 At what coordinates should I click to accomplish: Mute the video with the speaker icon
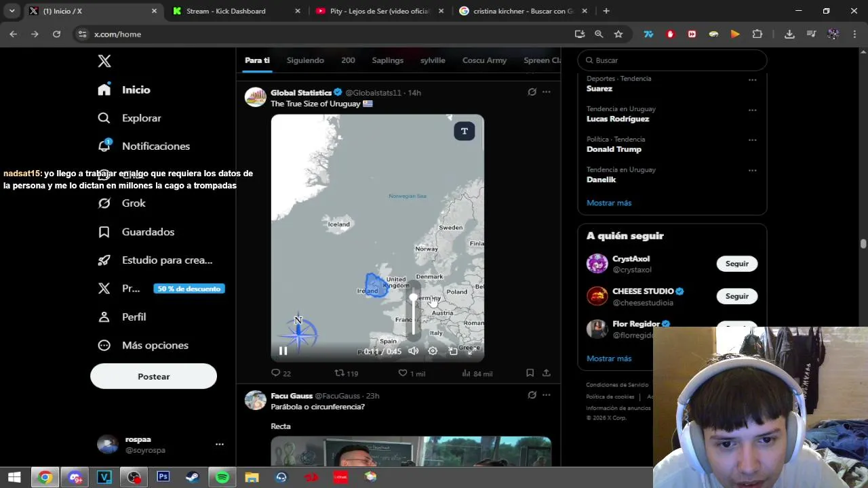click(414, 351)
